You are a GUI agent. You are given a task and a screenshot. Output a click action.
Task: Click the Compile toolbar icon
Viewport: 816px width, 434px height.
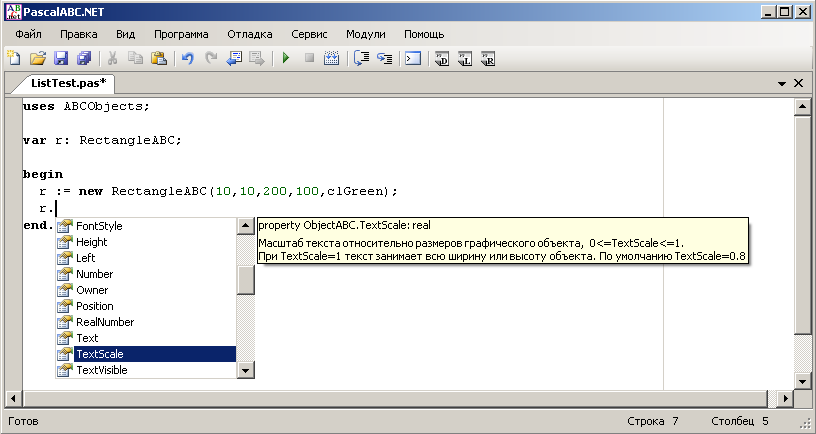pos(332,58)
